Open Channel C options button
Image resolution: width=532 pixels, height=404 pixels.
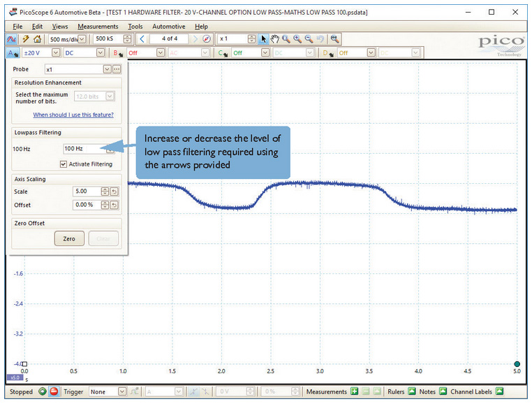coord(223,53)
